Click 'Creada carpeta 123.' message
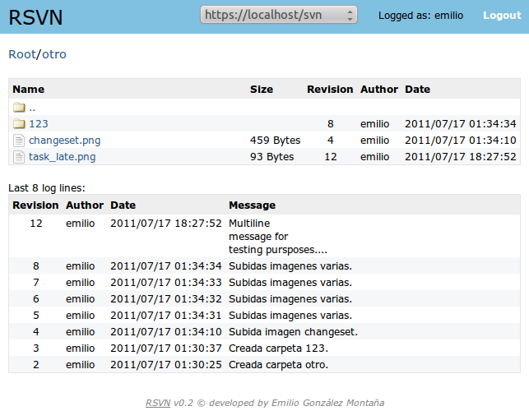529x420 pixels. (278, 348)
